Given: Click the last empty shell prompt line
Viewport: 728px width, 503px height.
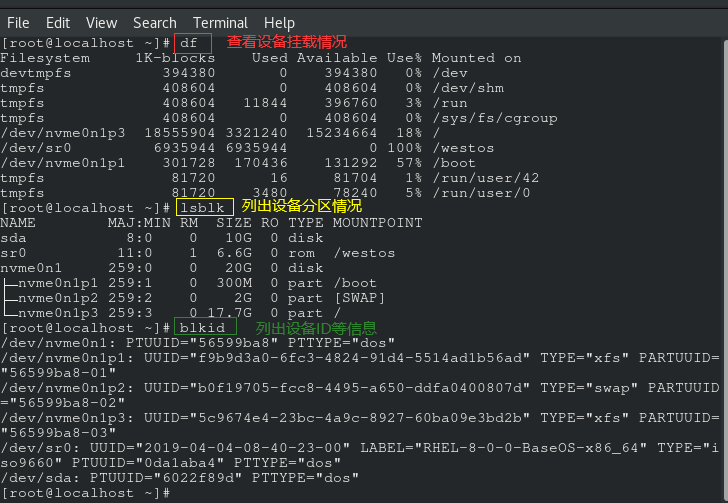Looking at the screenshot, I should click(86, 493).
